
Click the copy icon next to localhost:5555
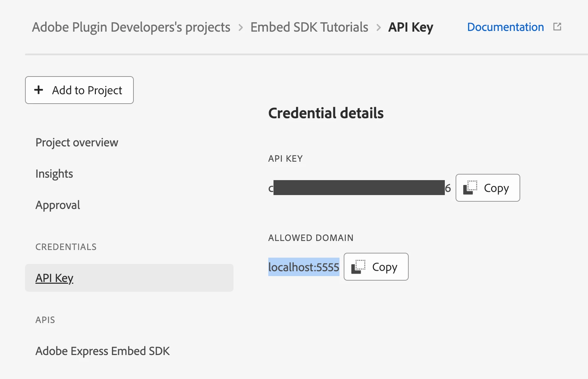point(358,267)
